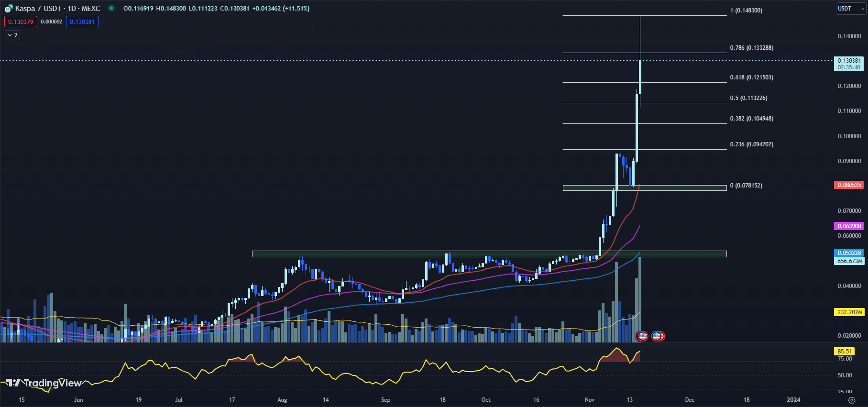
Task: Click the magenta 0.063900 moving average label
Action: pyautogui.click(x=849, y=226)
